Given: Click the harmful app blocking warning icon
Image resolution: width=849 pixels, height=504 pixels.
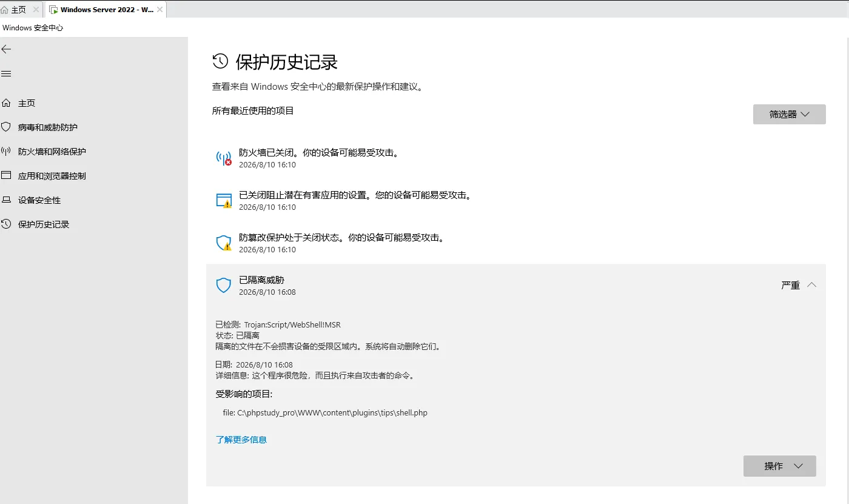Looking at the screenshot, I should pos(224,201).
